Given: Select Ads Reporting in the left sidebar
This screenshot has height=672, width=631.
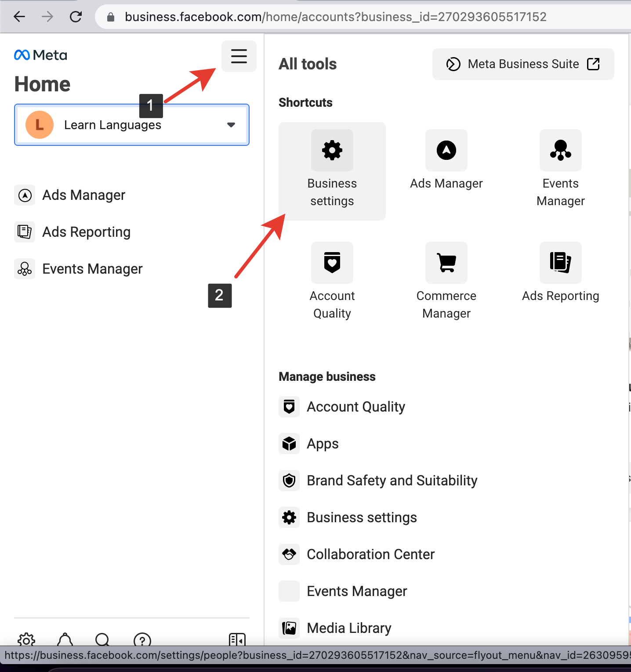Looking at the screenshot, I should [86, 232].
